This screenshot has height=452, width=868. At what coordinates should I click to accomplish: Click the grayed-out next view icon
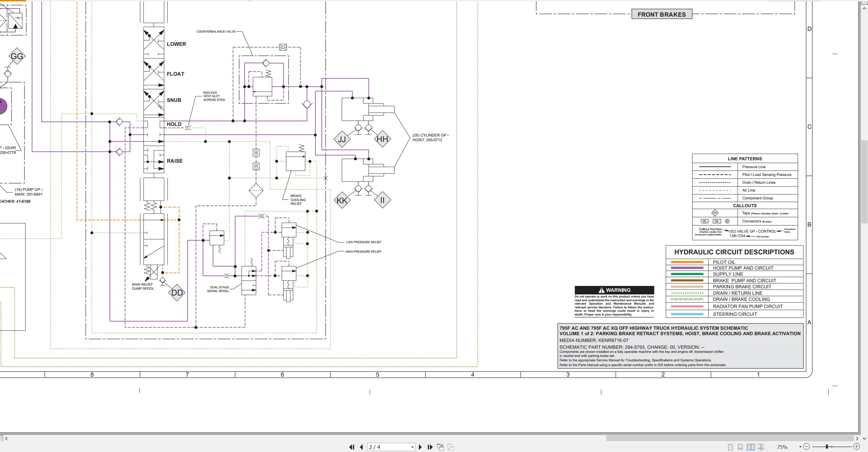[x=451, y=447]
